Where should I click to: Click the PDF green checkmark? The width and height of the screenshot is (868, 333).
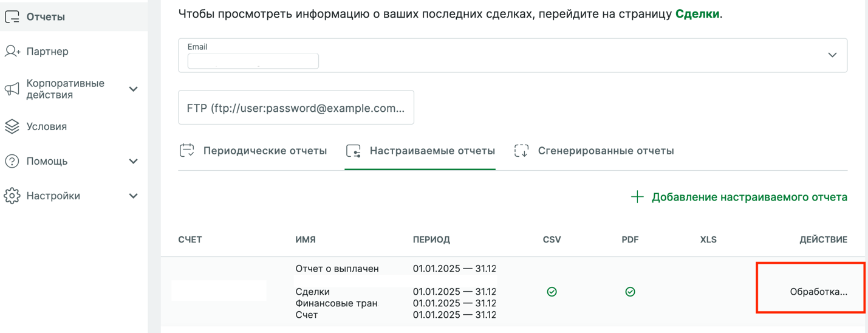tap(630, 292)
